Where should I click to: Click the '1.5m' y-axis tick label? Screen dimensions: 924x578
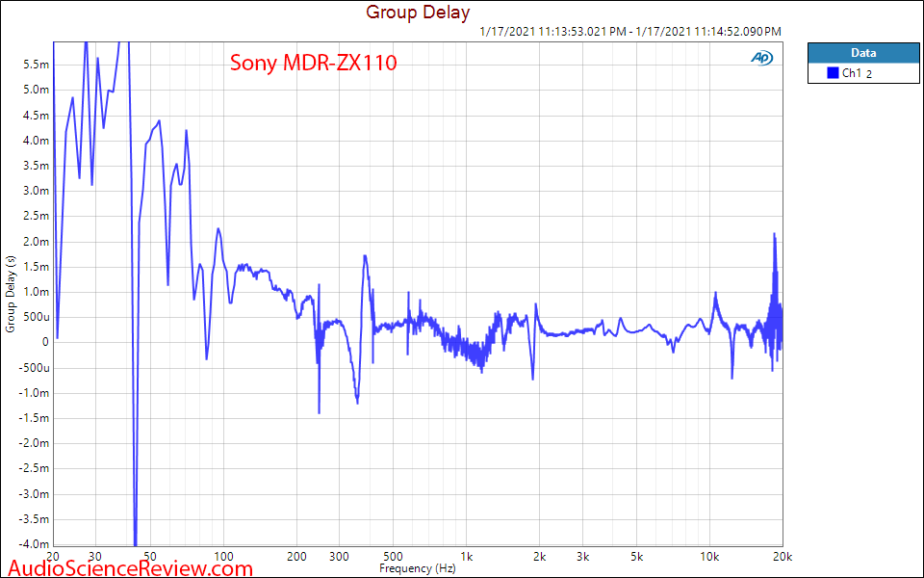coord(36,267)
